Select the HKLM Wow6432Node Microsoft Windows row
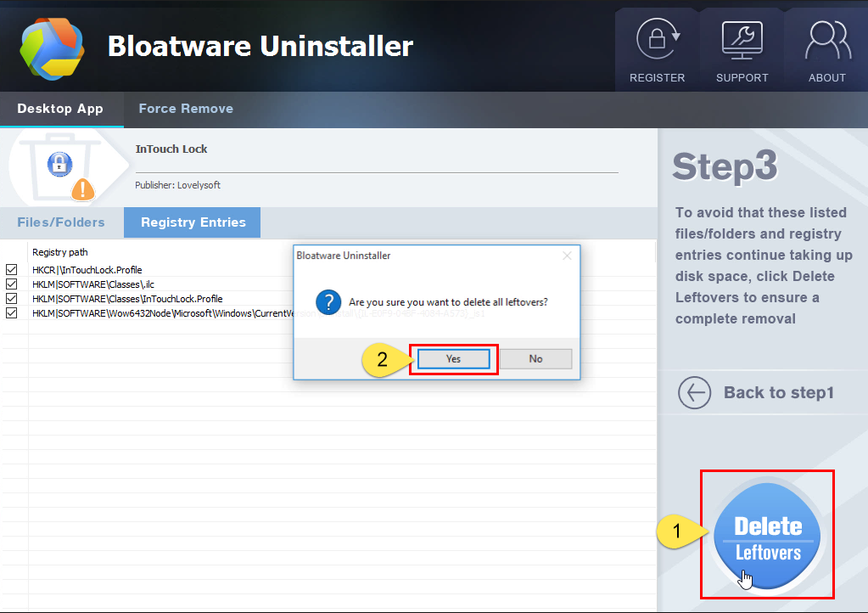The width and height of the screenshot is (868, 613). click(162, 313)
